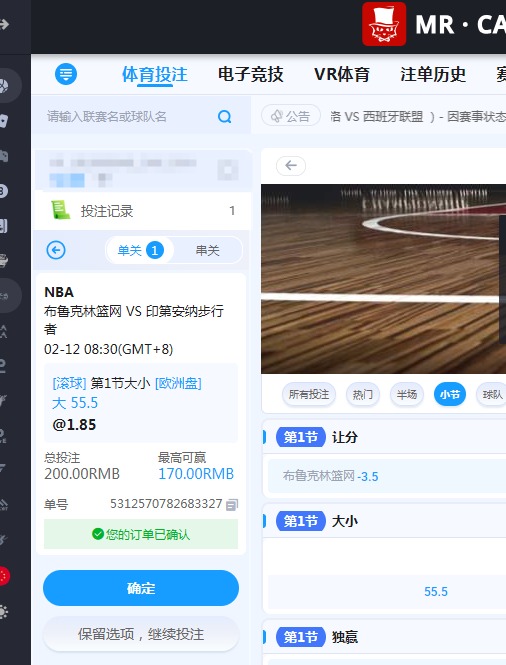Click the scrolling announcement ticker text
The width and height of the screenshot is (506, 665).
[x=418, y=116]
